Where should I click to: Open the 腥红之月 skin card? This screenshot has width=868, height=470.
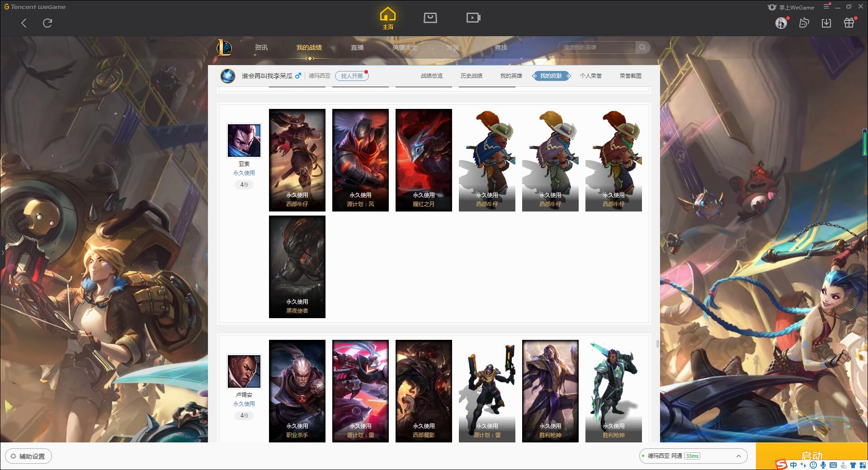point(424,160)
